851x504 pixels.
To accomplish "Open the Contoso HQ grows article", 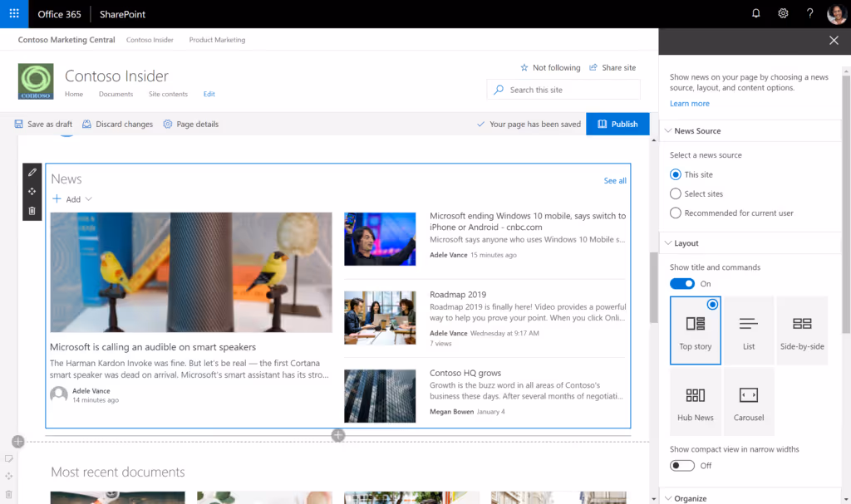I will pyautogui.click(x=465, y=374).
